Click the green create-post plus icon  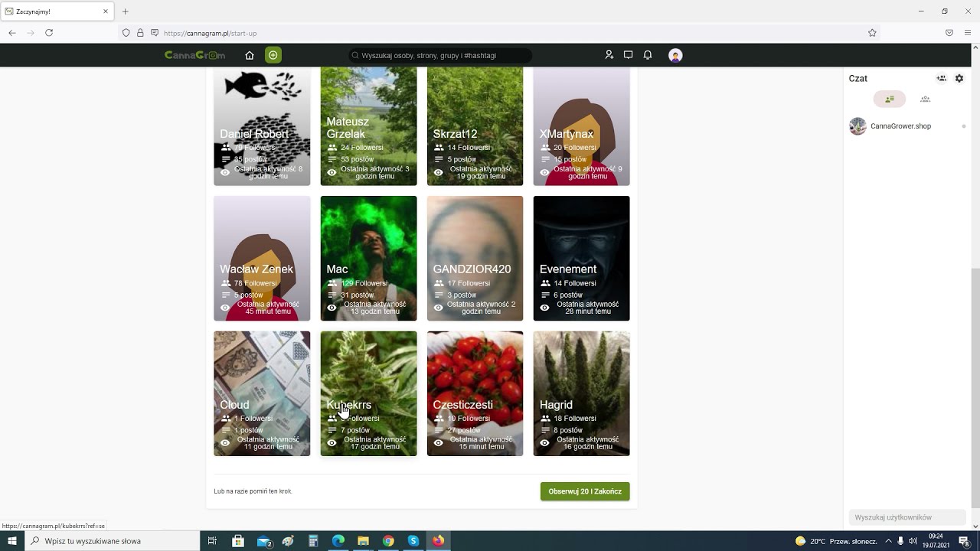point(273,55)
